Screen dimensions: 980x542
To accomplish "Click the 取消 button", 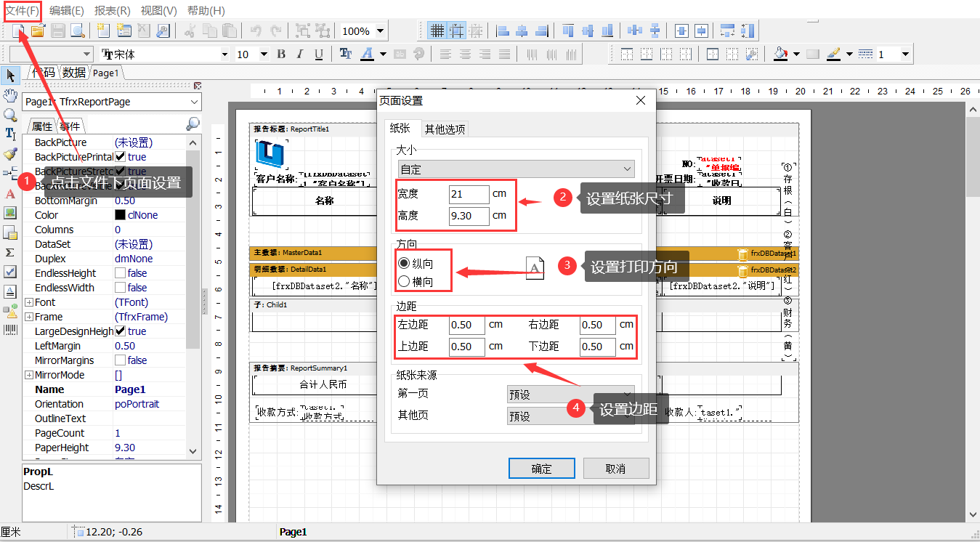I will [x=616, y=469].
